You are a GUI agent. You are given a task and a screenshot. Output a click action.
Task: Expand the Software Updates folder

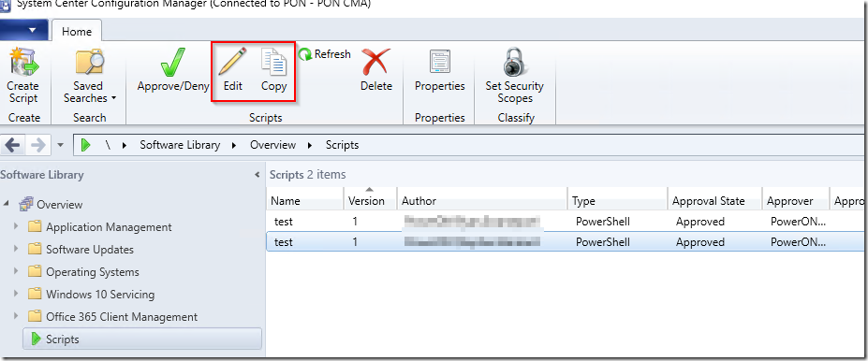coord(16,250)
